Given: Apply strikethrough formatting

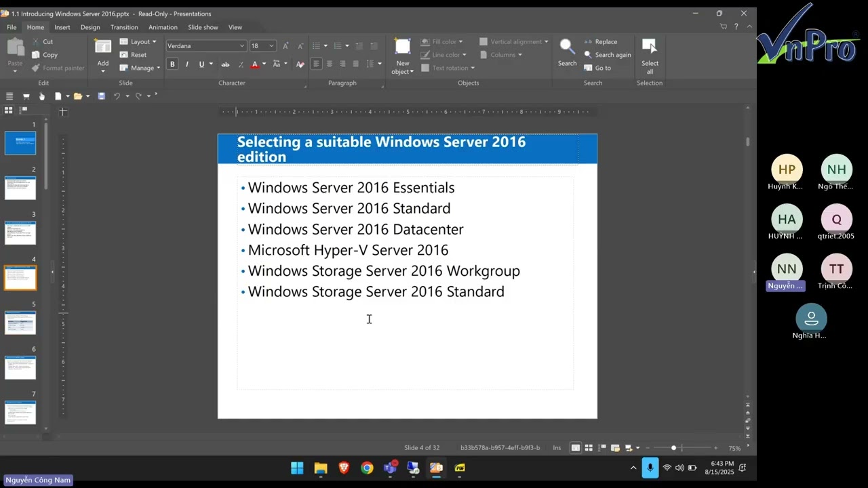Looking at the screenshot, I should pos(225,64).
